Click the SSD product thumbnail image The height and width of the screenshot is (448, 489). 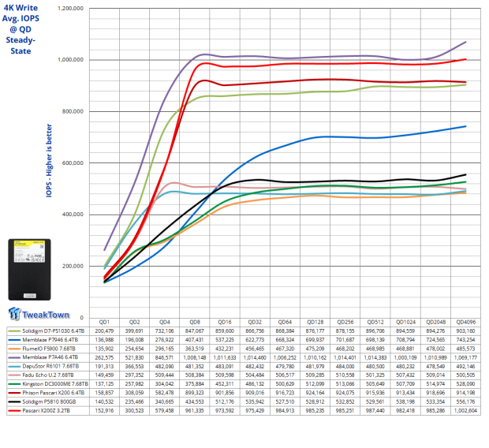pos(29,270)
